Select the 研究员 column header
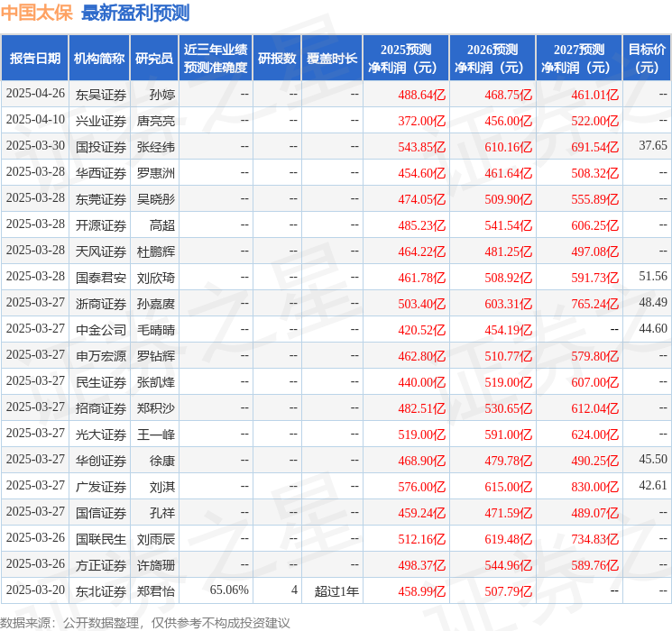 point(154,59)
